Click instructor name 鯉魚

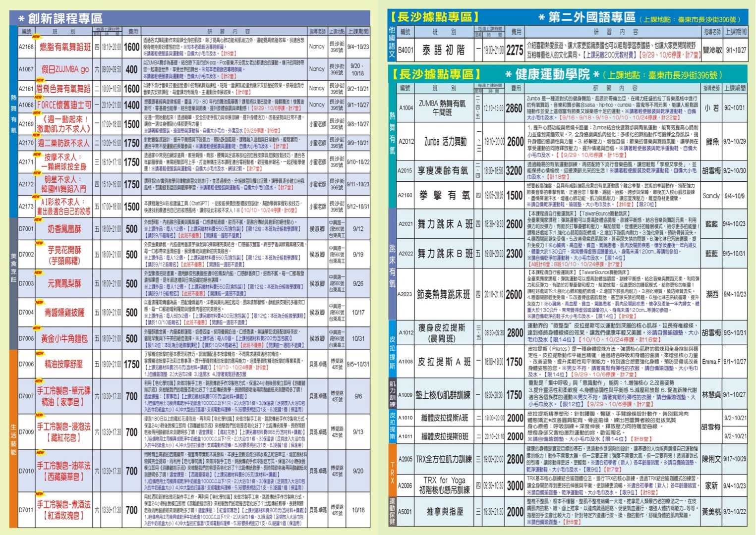click(711, 142)
